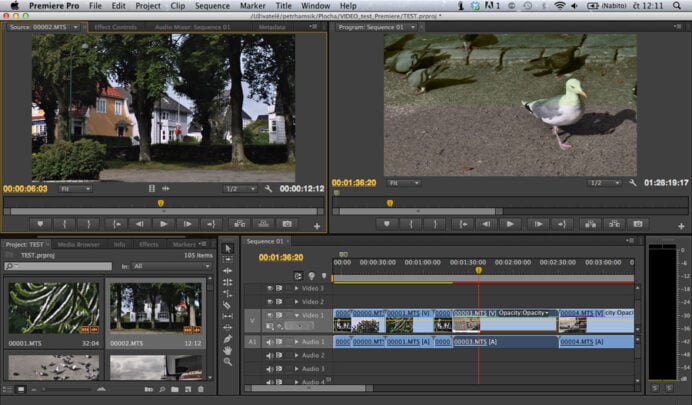The height and width of the screenshot is (405, 692).
Task: Select the Razor tool in the tools panel
Action: click(x=228, y=306)
